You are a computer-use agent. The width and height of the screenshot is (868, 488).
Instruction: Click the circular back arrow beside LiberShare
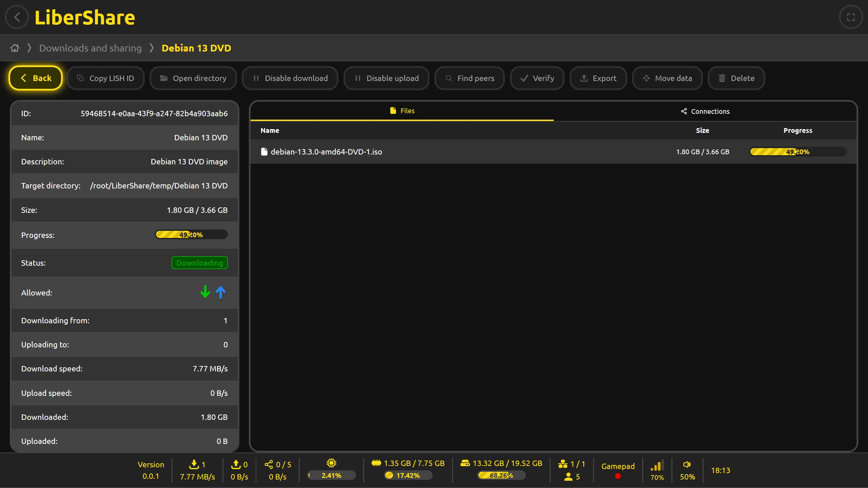pyautogui.click(x=17, y=17)
